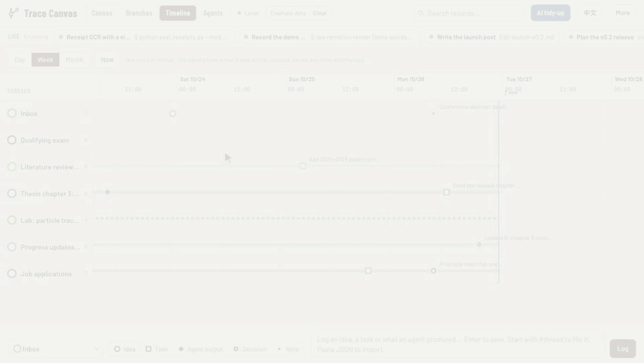The image size is (644, 363).
Task: Open the More menu
Action: click(x=623, y=13)
